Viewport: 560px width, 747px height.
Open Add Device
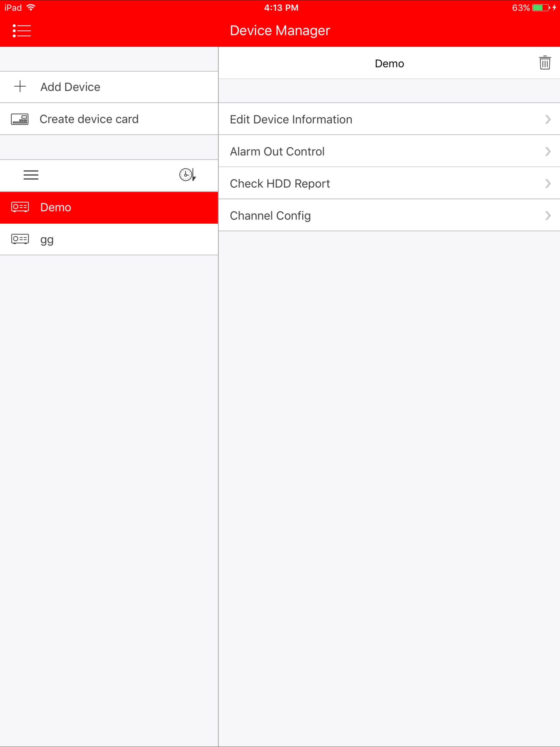(70, 87)
